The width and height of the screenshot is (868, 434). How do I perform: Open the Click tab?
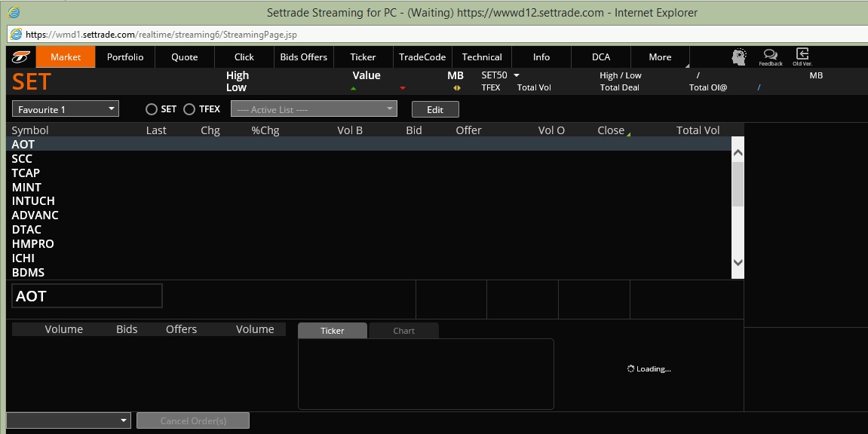244,57
